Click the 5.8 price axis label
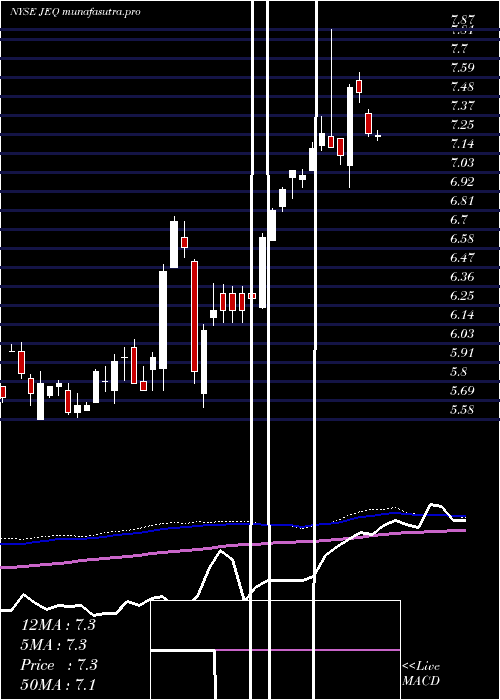Screen dimensions: 500x700 pos(459,372)
